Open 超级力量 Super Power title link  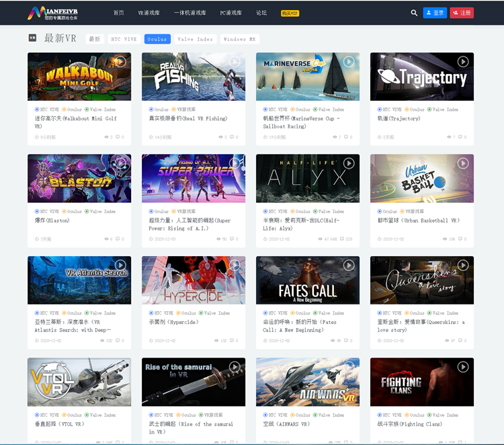[190, 225]
